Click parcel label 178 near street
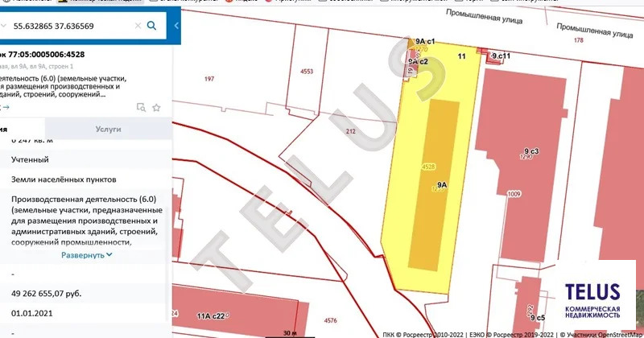This screenshot has width=644, height=338. pos(579,40)
